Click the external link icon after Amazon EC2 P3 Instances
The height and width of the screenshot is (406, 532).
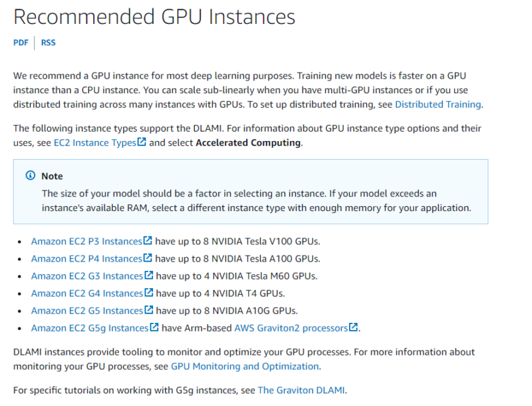pos(148,241)
